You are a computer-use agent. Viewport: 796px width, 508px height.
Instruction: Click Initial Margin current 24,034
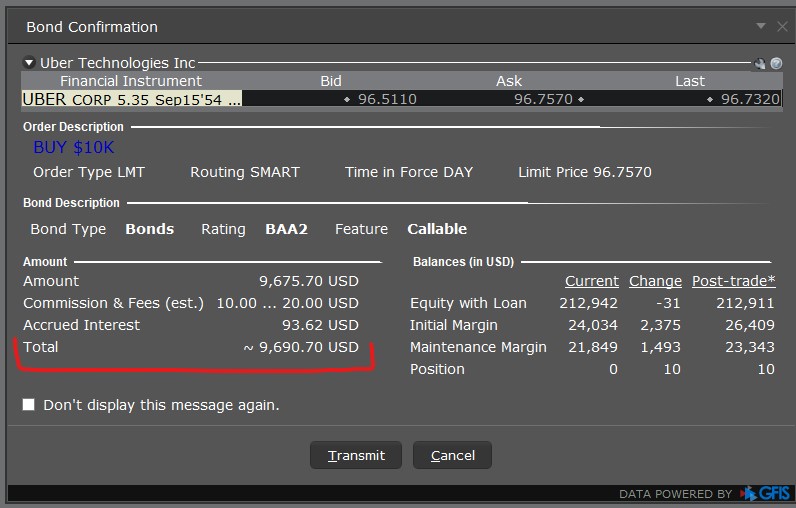click(x=593, y=325)
